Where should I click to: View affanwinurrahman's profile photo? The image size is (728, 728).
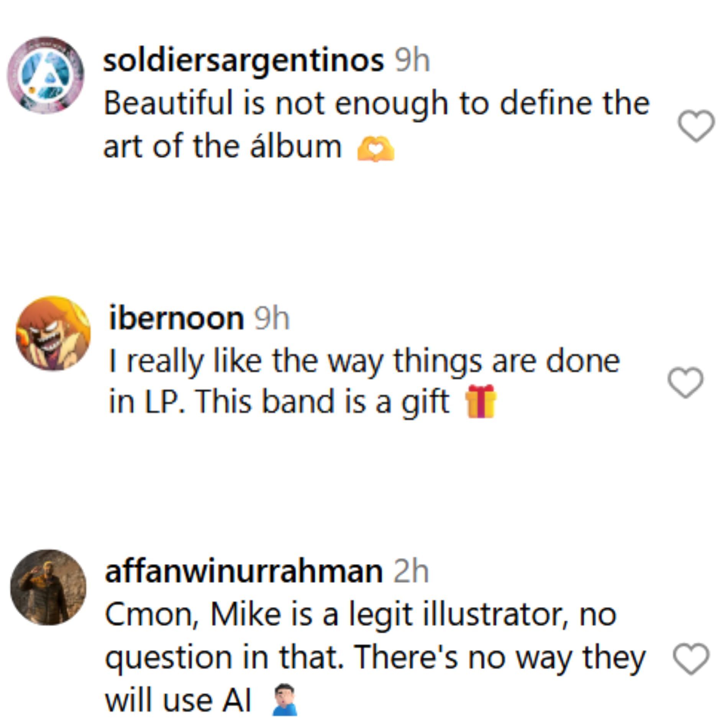tap(48, 587)
